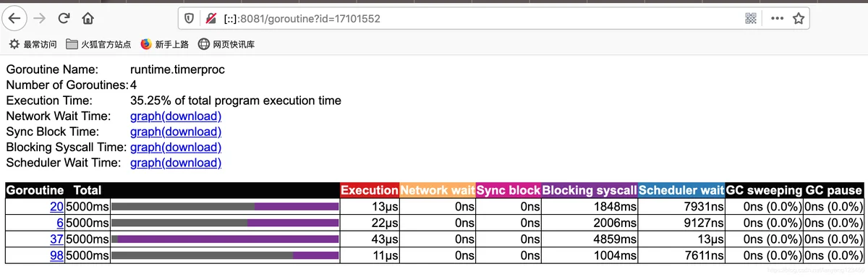
Task: Open Sync Block Time graph link
Action: [176, 132]
